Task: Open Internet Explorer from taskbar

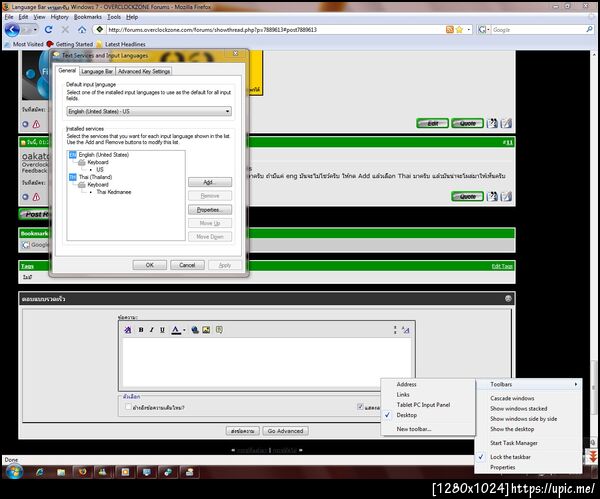Action: [x=40, y=472]
